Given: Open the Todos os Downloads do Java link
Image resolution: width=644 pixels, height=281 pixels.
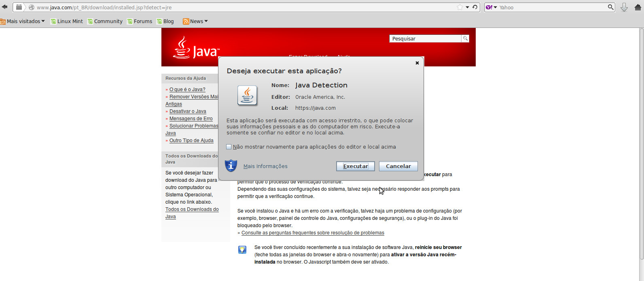Looking at the screenshot, I should point(192,213).
